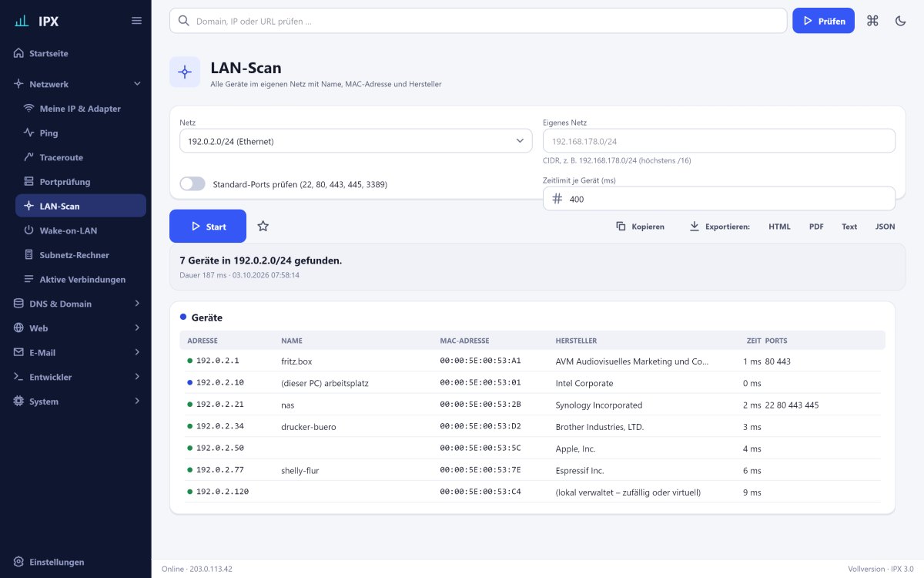
Task: Click the Espressif Inc. manufacturer cell
Action: click(580, 470)
